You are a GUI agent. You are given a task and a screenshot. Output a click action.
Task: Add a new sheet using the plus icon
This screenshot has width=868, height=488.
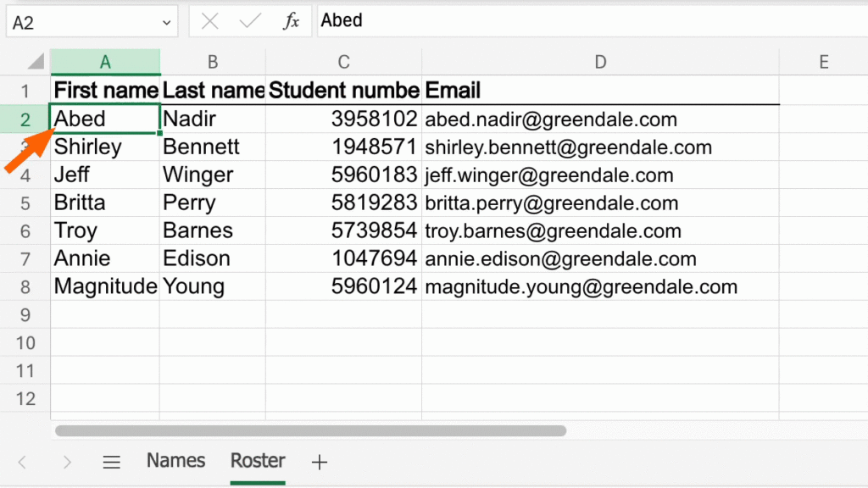(x=320, y=462)
